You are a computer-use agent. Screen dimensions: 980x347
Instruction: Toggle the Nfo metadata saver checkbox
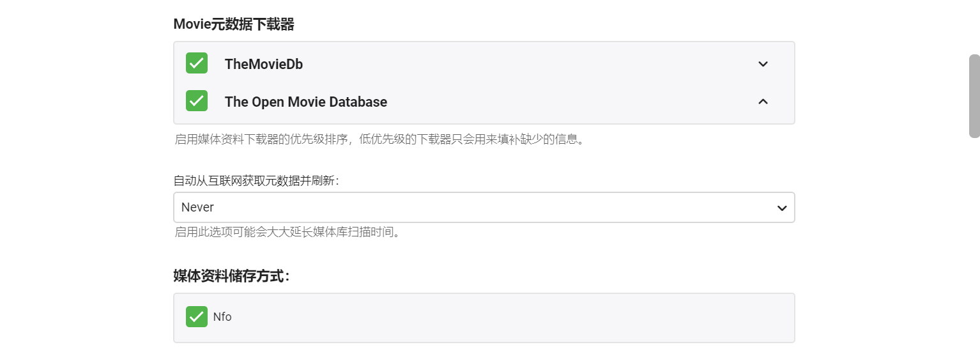click(x=197, y=316)
